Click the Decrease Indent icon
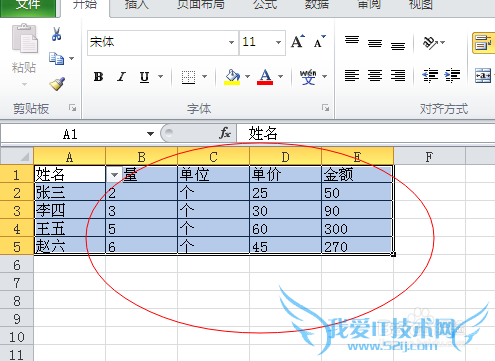This screenshot has height=361, width=495. (430, 76)
